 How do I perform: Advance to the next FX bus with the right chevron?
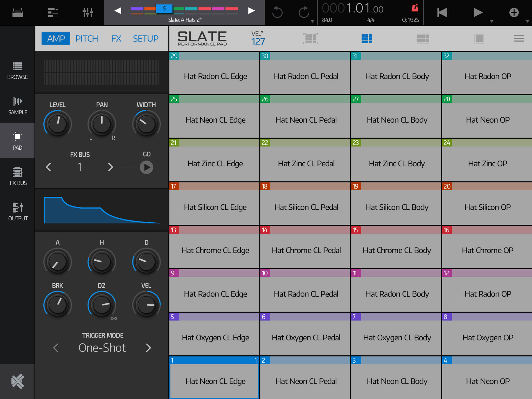(x=110, y=167)
